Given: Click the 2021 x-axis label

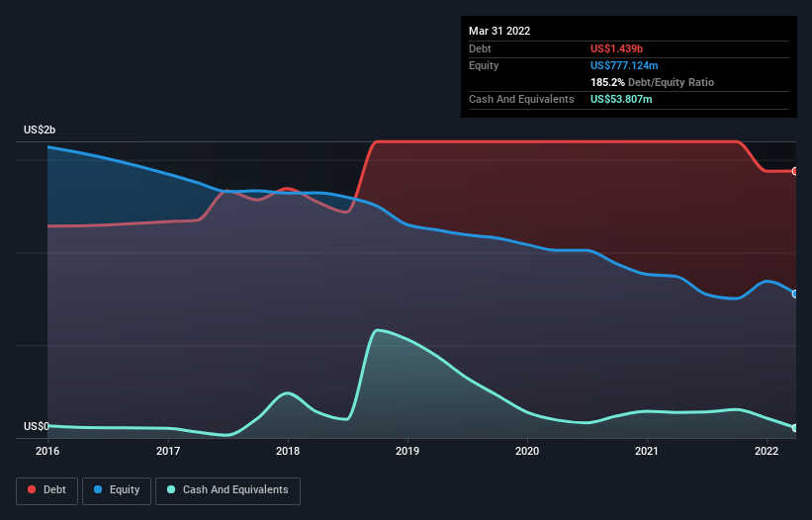Looking at the screenshot, I should 647,451.
